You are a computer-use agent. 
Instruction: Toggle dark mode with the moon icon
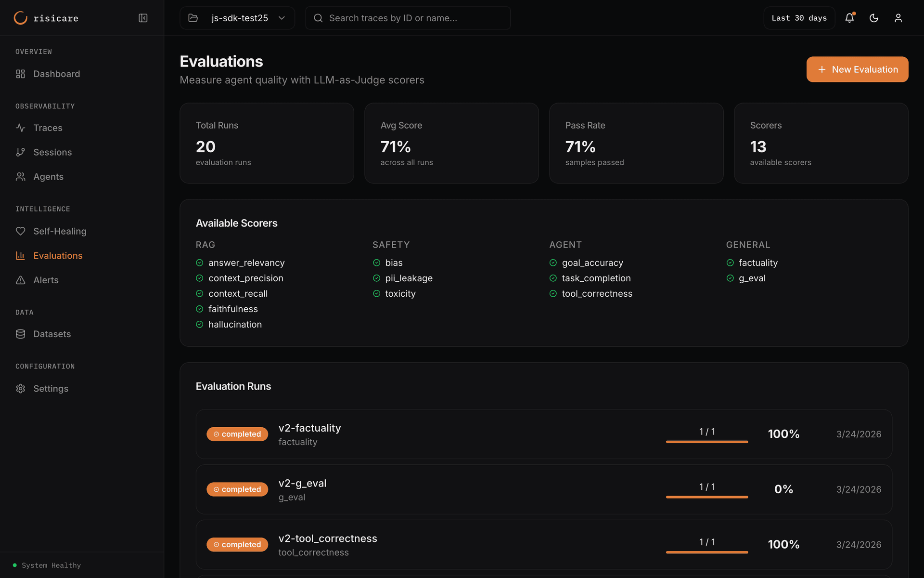coord(874,18)
